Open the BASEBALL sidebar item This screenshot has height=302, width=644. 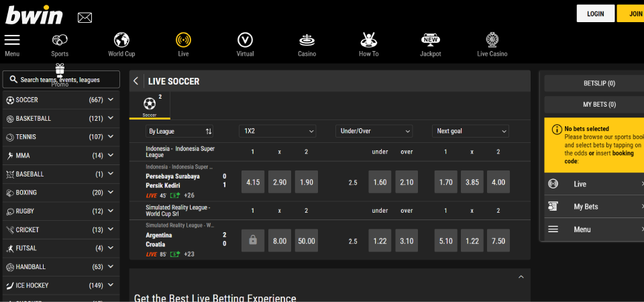[61, 174]
